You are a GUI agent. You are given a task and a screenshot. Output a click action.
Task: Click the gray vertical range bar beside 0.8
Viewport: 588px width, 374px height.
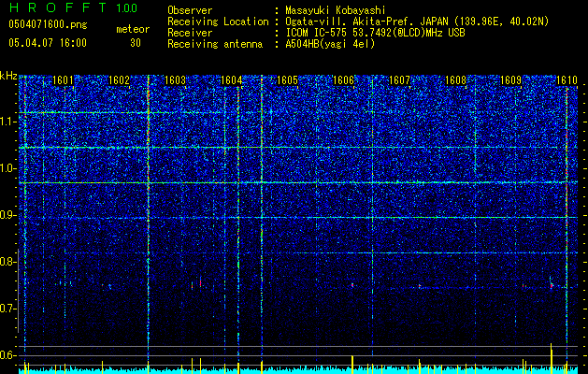19,291
